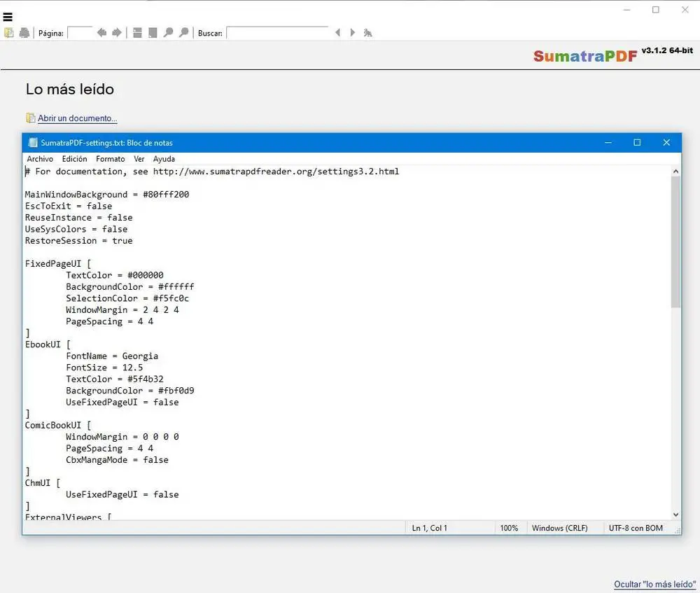Click the MainWindowBackground = #80fff200 line
Image resolution: width=700 pixels, height=593 pixels.
tap(107, 195)
